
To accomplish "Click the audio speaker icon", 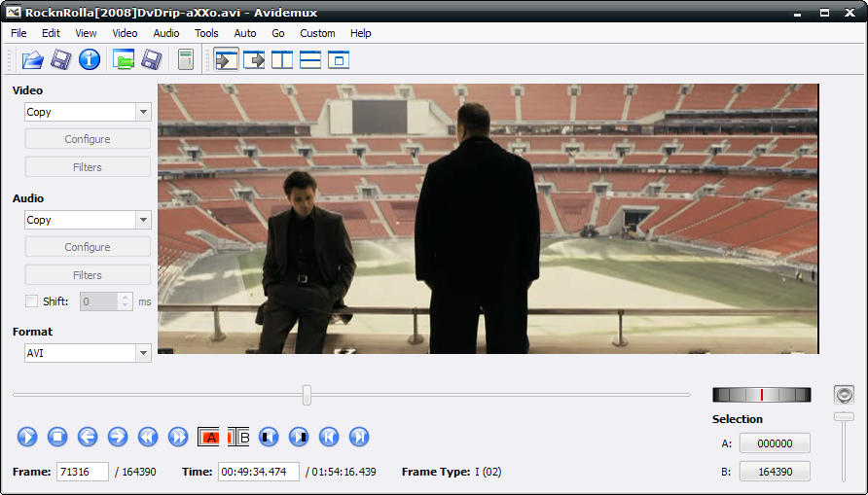I will click(844, 395).
